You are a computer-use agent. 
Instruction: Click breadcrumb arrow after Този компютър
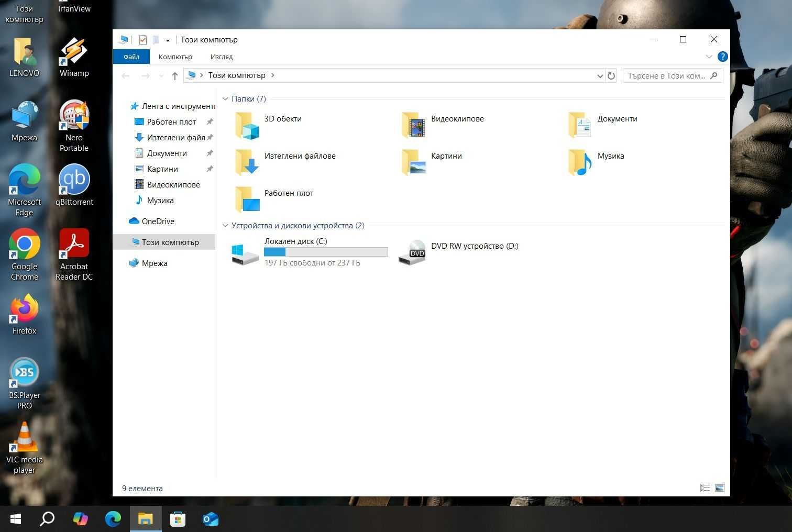[x=273, y=75]
